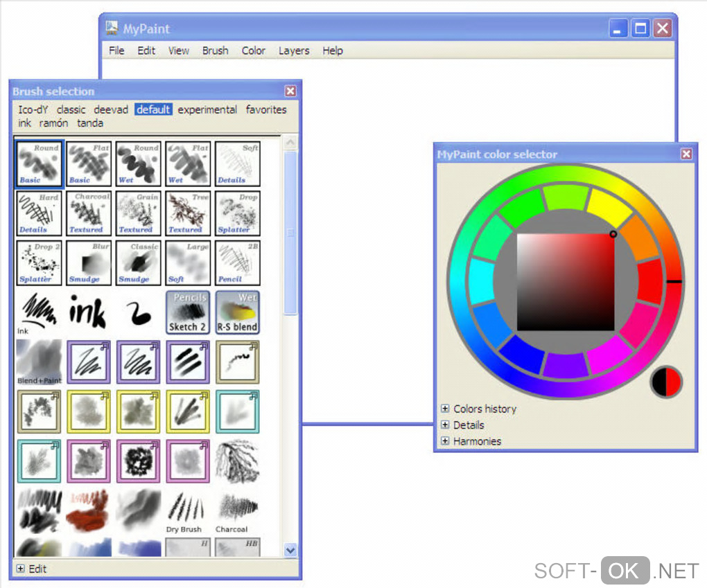Viewport: 707px width, 588px height.
Task: Choose the Round Wet brush
Action: 139,163
